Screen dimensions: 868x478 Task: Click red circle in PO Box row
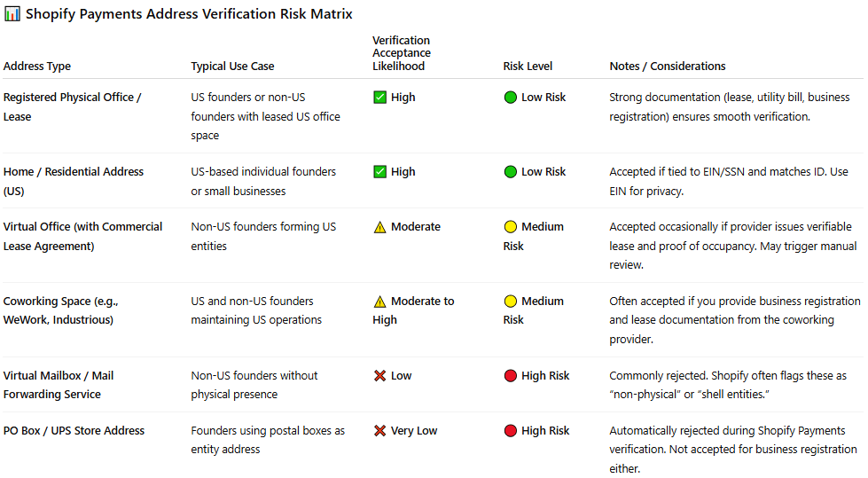pos(510,431)
